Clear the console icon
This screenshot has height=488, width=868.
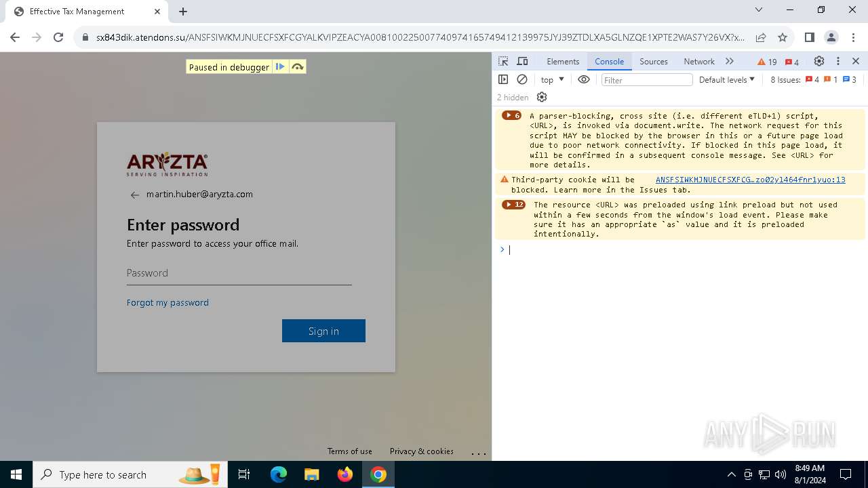click(522, 79)
